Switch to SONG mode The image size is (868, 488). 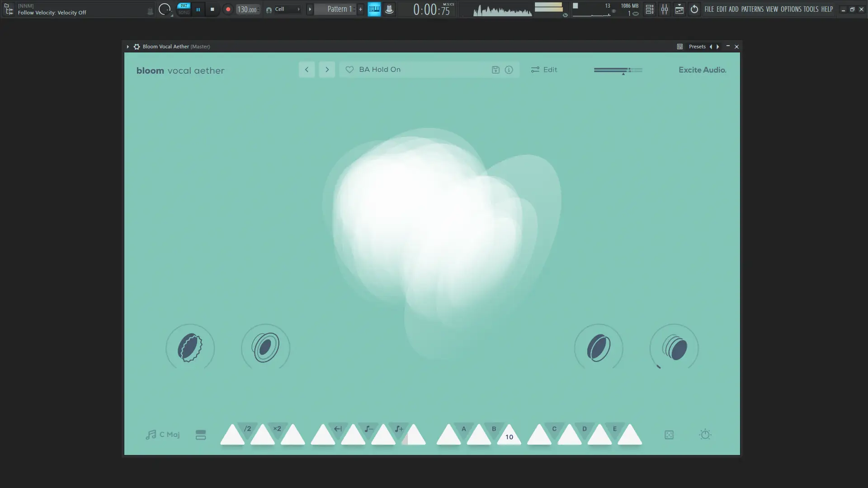184,12
